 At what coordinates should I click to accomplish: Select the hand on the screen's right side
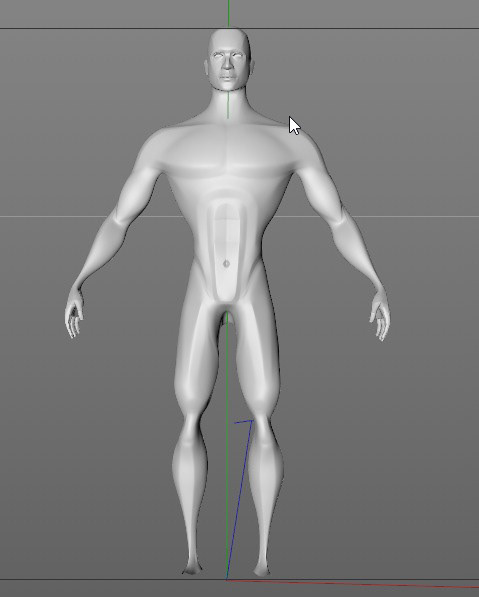(380, 315)
